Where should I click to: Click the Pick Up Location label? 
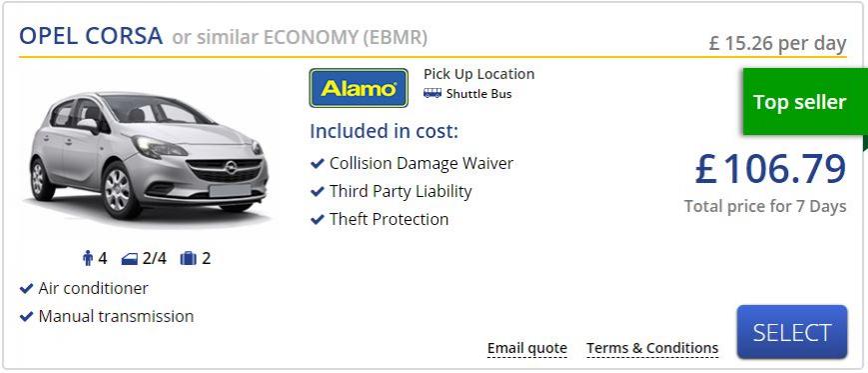[479, 74]
